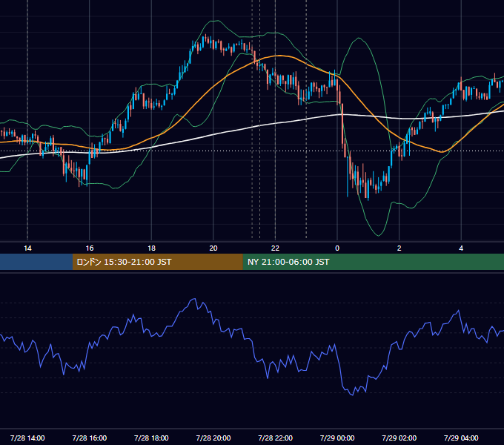Click the 7/29 02:00 date label

399,438
